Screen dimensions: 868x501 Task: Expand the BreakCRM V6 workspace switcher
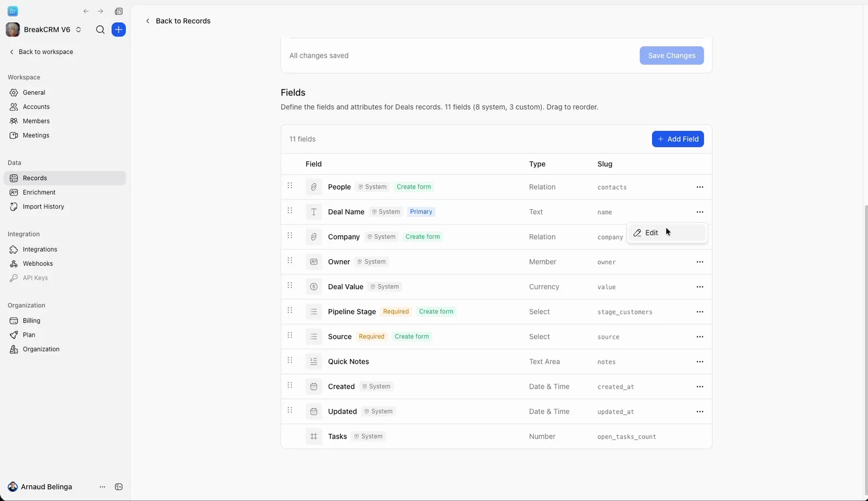pos(44,30)
